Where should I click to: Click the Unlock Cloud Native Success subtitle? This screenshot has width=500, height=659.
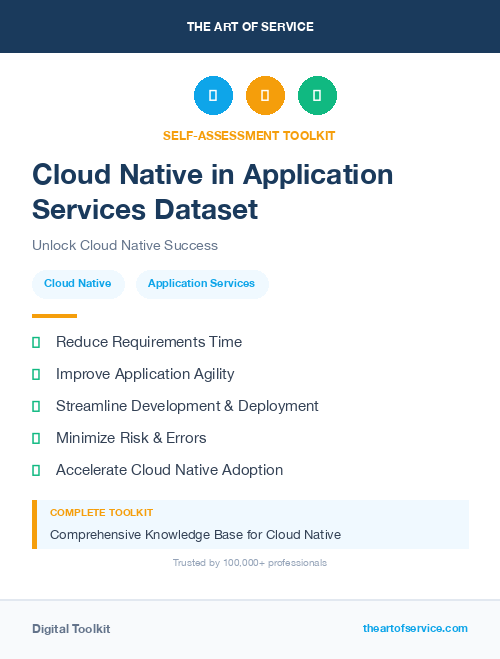point(125,245)
